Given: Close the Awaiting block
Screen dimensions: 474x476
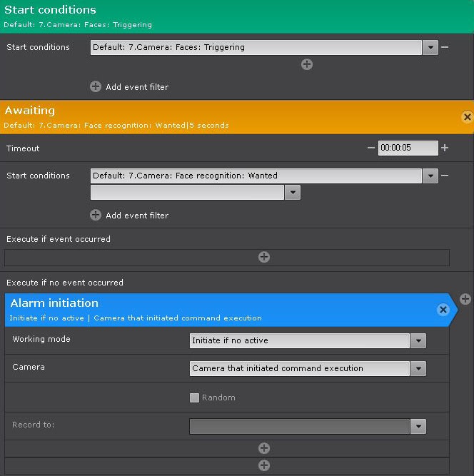Looking at the screenshot, I should click(467, 117).
